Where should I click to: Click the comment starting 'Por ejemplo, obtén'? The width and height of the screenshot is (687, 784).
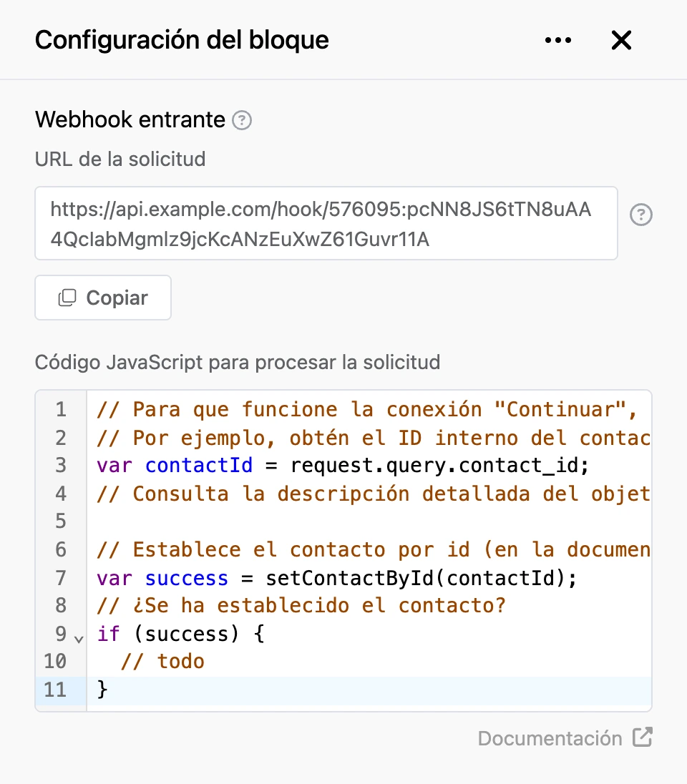tap(374, 438)
